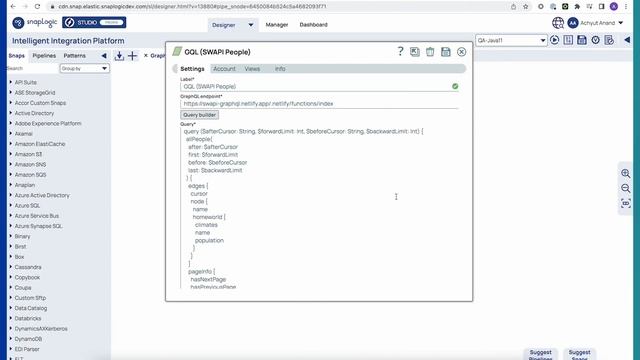Open the Amazon SQS snap category

coord(30,175)
